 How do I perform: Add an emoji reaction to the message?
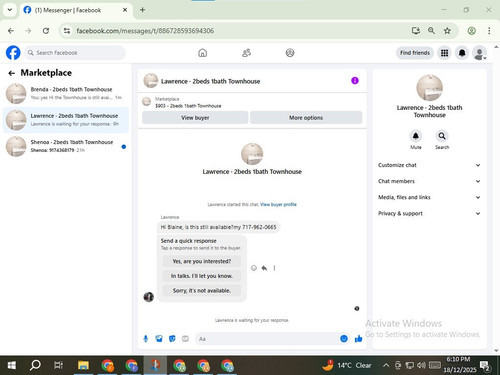[x=254, y=268]
